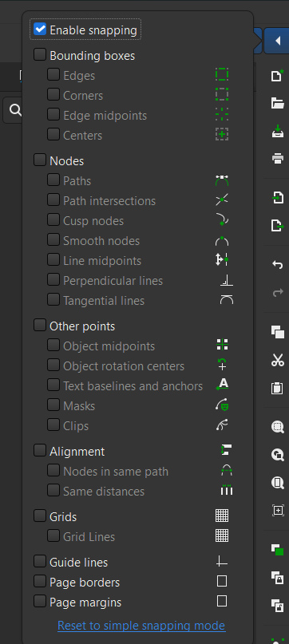
Task: Enable the Bounding boxes checkbox
Action: click(40, 55)
